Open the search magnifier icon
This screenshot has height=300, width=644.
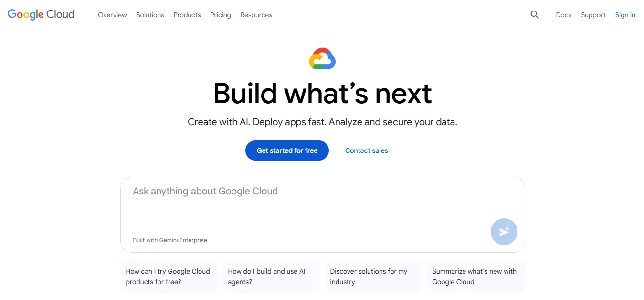[534, 15]
